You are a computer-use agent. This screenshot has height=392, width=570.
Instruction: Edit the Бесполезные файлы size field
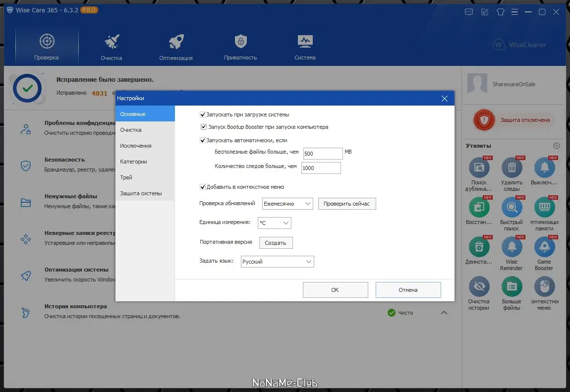pos(323,153)
